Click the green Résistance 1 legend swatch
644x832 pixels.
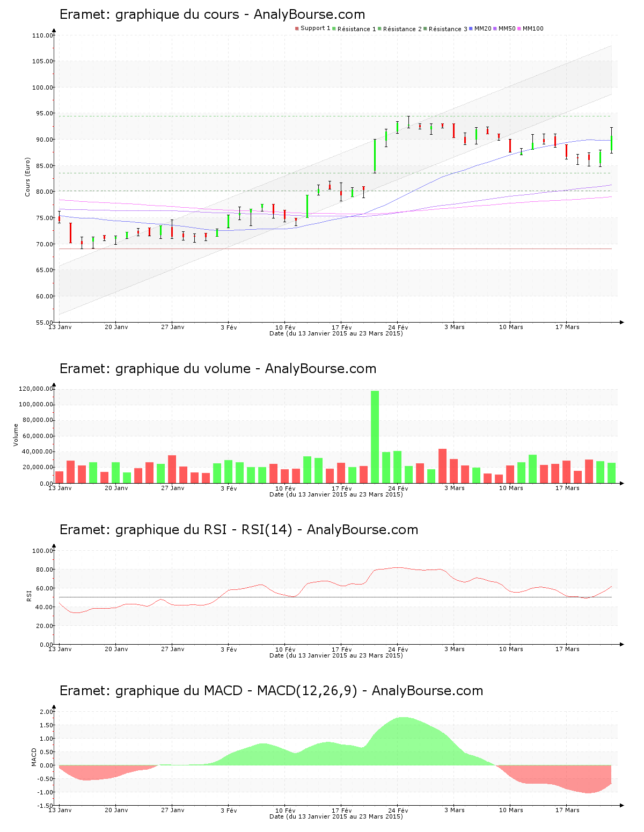pyautogui.click(x=334, y=28)
